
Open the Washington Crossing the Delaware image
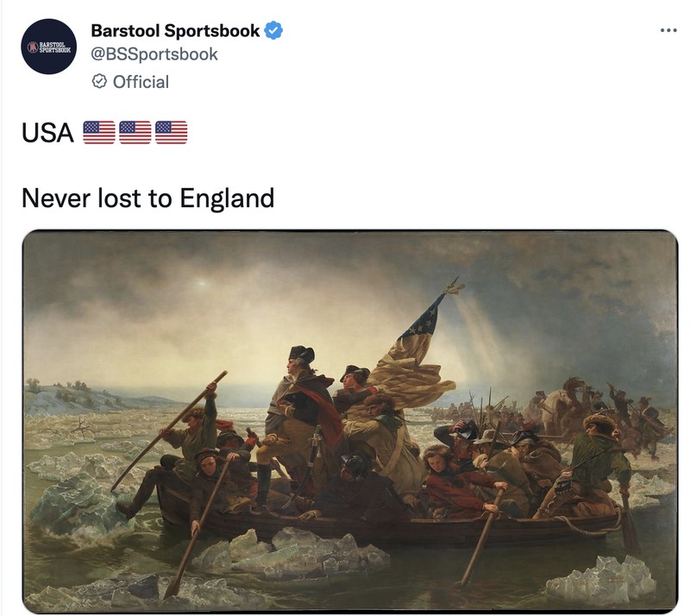[350, 420]
